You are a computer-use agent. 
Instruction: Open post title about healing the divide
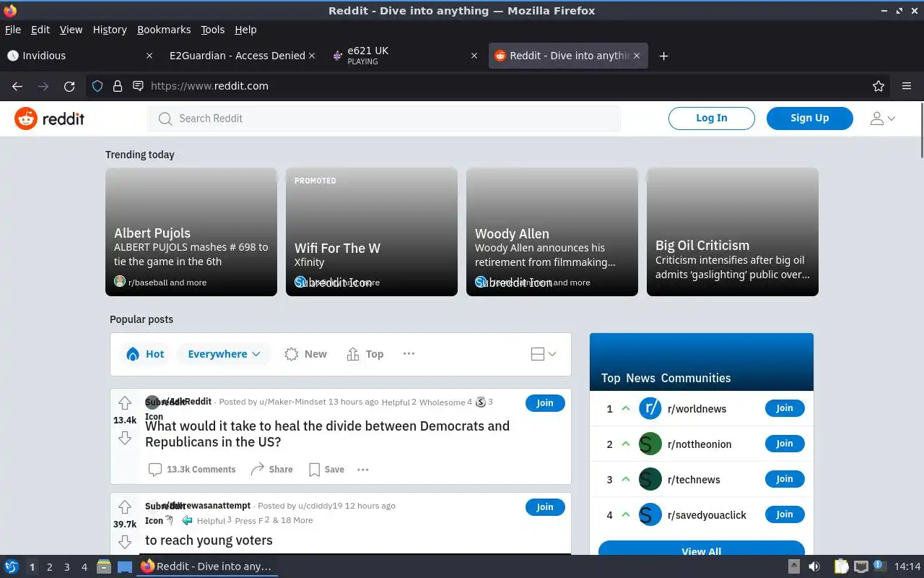(x=327, y=433)
